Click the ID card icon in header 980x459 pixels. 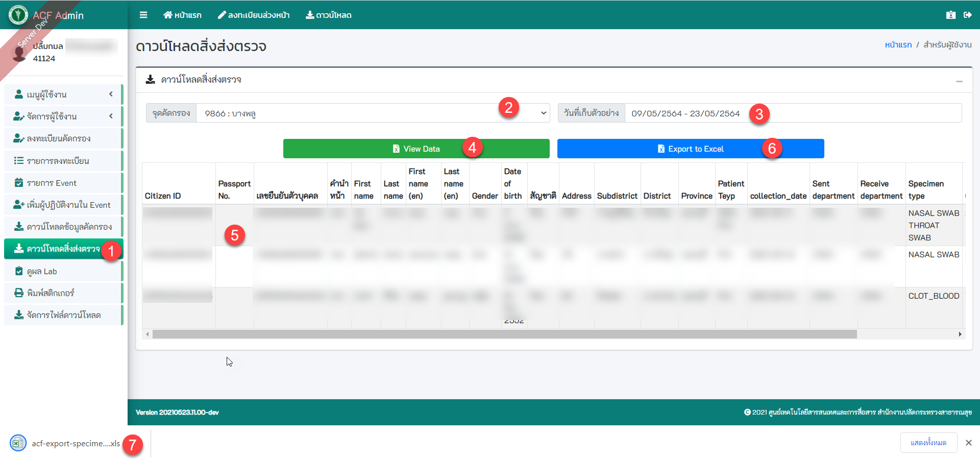click(x=950, y=15)
